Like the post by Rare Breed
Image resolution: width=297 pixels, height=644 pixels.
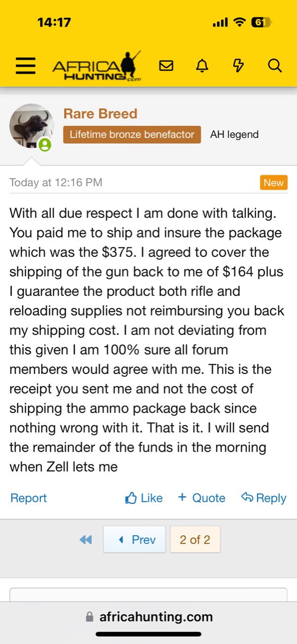(144, 498)
